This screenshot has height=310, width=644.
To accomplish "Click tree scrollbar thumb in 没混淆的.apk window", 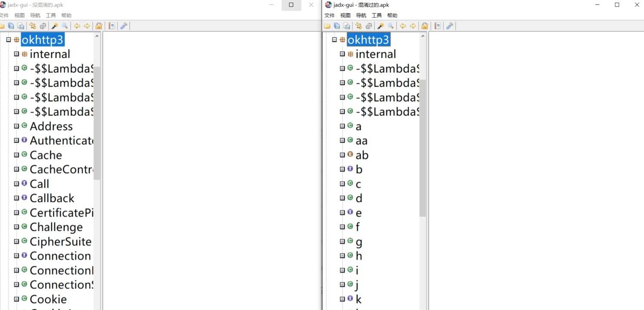I will pos(97,123).
